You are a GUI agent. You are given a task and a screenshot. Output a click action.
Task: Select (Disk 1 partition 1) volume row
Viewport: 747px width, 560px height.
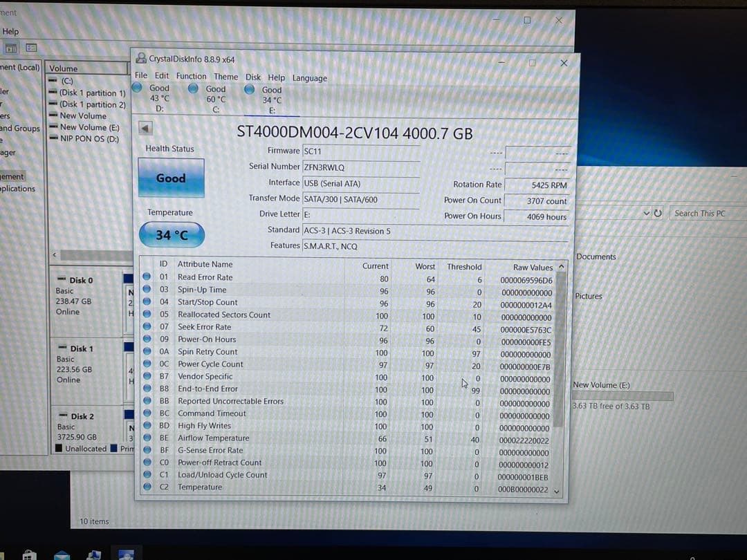click(x=92, y=93)
